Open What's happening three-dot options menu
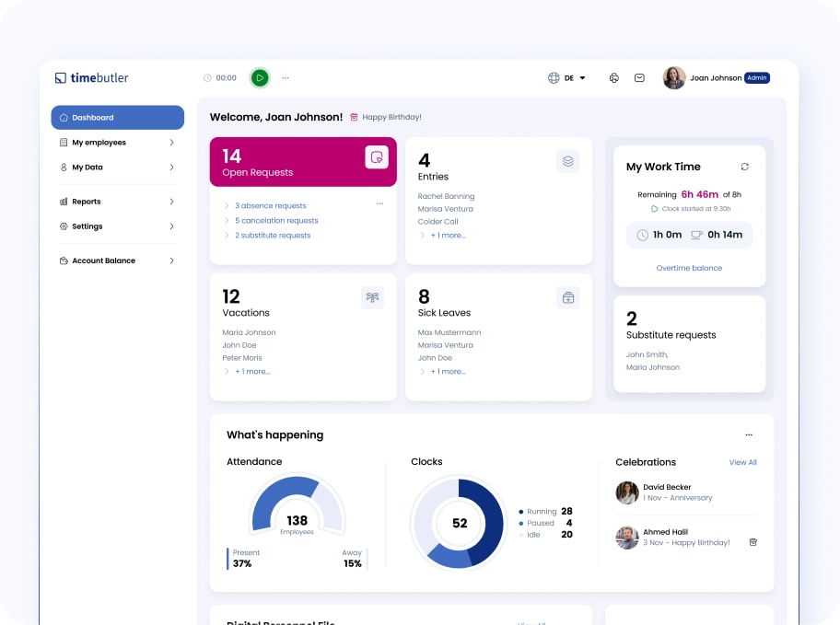 coord(748,434)
